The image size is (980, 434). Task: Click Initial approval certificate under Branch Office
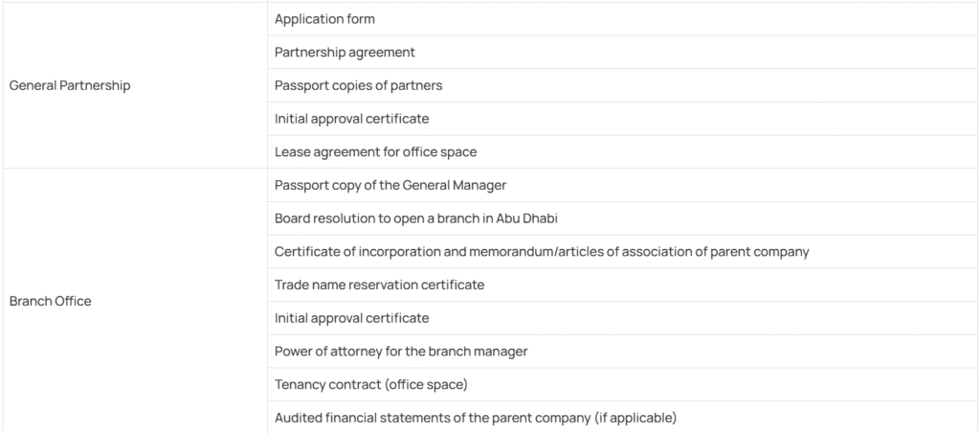coord(352,318)
